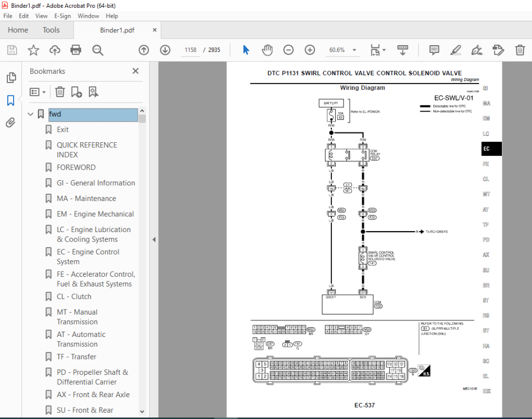Open the E-Sign menu
Viewport: 532px width, 419px height.
coord(62,16)
